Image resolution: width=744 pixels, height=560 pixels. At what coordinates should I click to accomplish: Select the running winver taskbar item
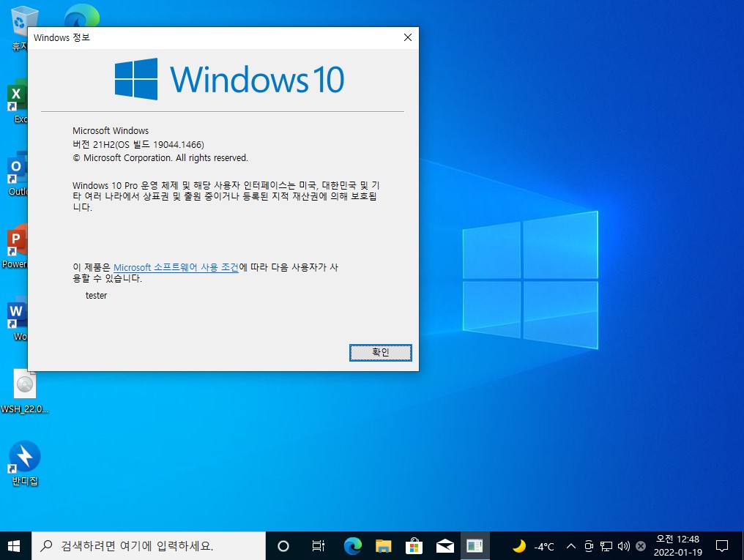475,546
